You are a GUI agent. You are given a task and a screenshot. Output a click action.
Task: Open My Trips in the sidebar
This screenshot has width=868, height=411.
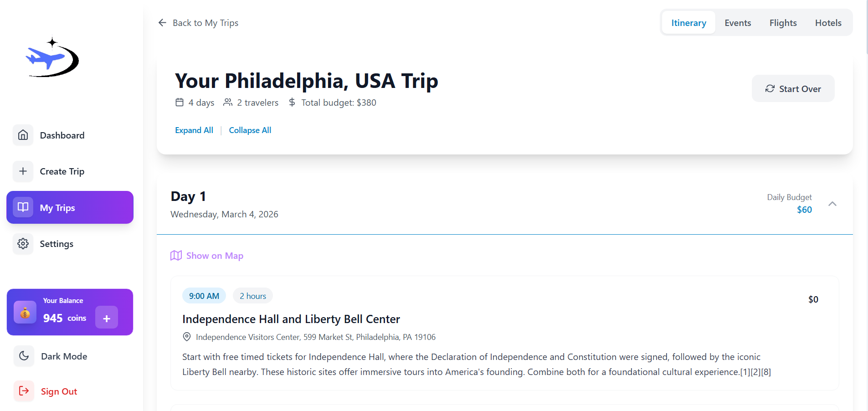click(57, 207)
